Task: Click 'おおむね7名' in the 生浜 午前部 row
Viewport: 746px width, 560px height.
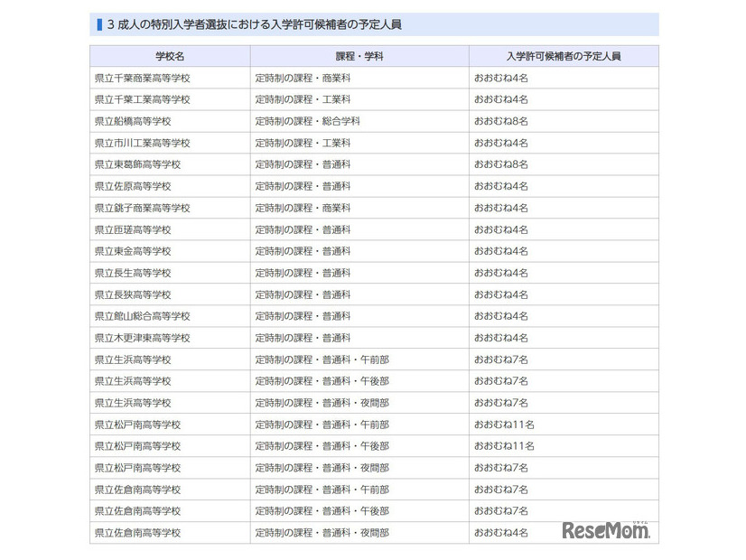Action: click(x=501, y=359)
